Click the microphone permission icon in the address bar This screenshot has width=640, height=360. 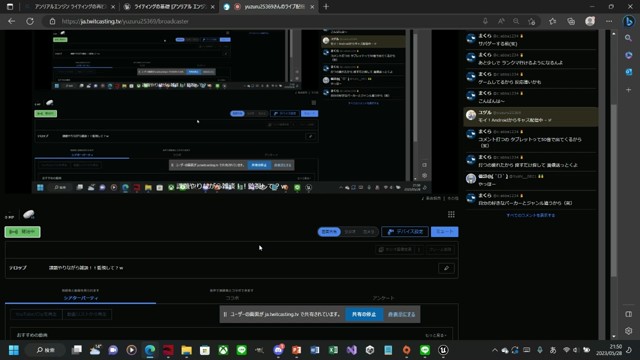485,21
